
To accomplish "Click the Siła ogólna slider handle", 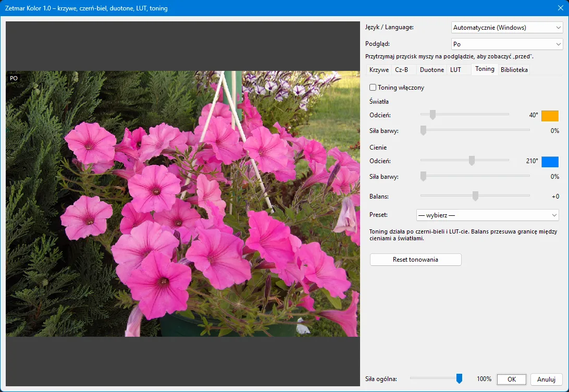I will click(459, 378).
